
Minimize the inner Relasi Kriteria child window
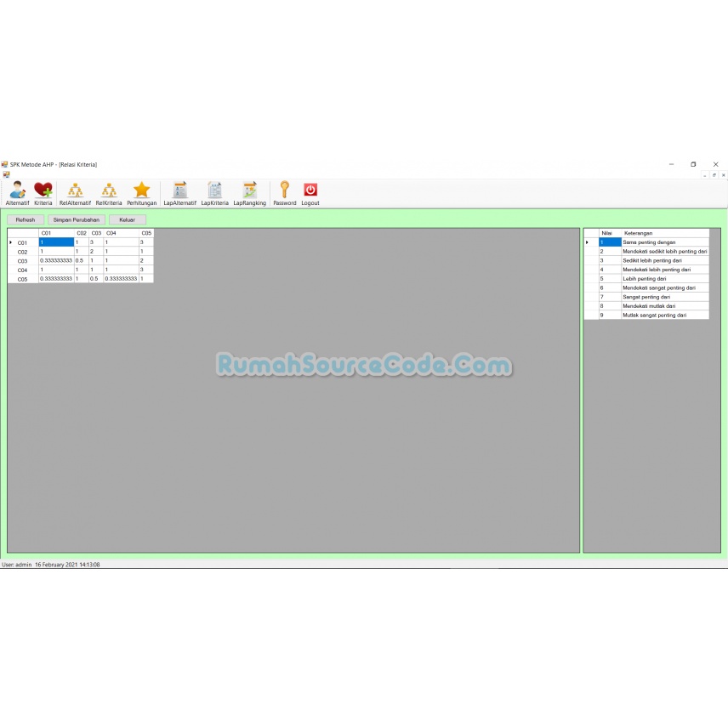(x=705, y=175)
